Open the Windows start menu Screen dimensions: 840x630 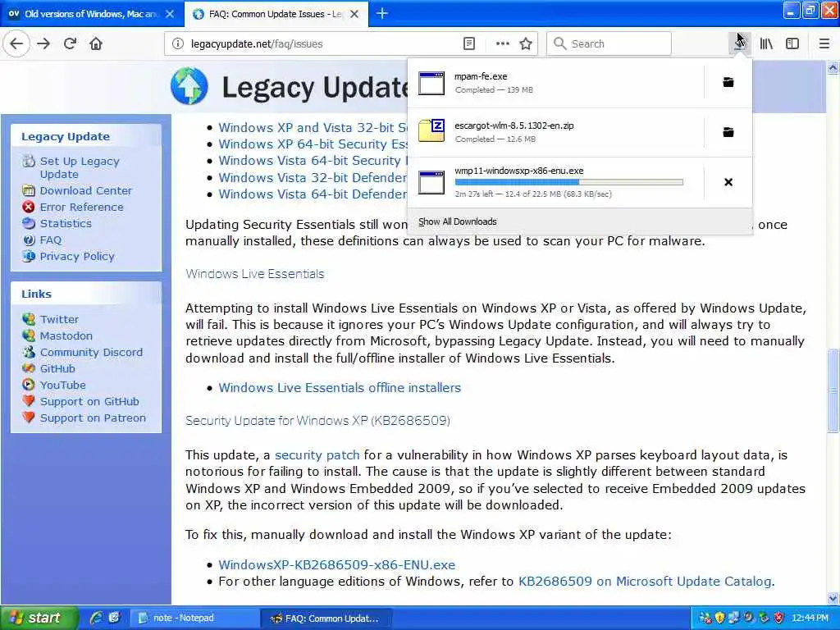coord(39,618)
